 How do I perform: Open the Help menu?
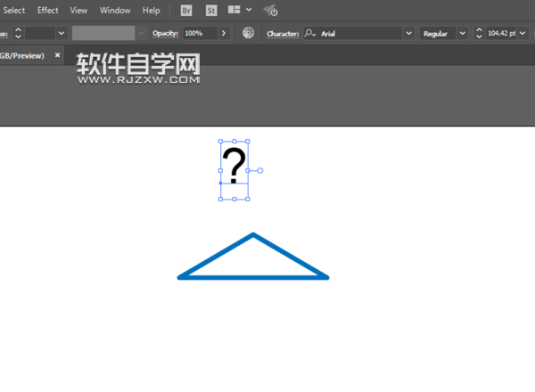(151, 11)
